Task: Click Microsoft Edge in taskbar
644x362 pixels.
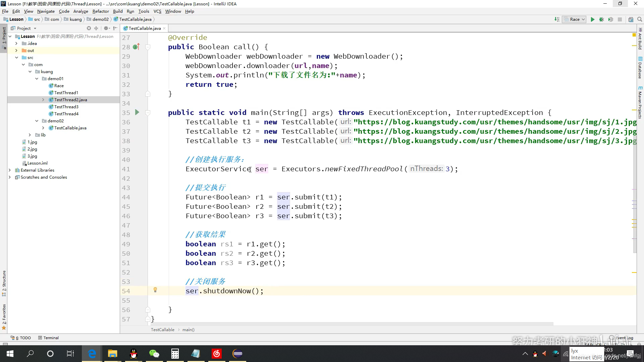Action: click(92, 354)
